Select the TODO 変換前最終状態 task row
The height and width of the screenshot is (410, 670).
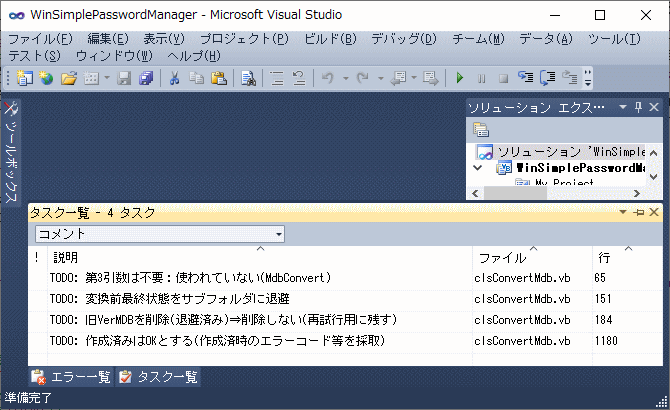[x=345, y=299]
